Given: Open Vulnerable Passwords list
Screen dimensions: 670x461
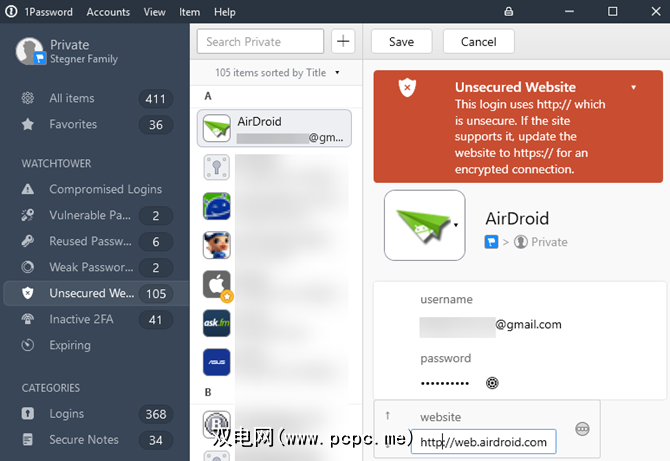Looking at the screenshot, I should click(97, 215).
